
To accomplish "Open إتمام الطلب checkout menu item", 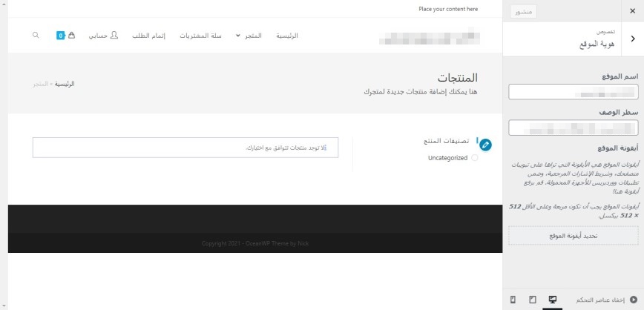I will (148, 36).
